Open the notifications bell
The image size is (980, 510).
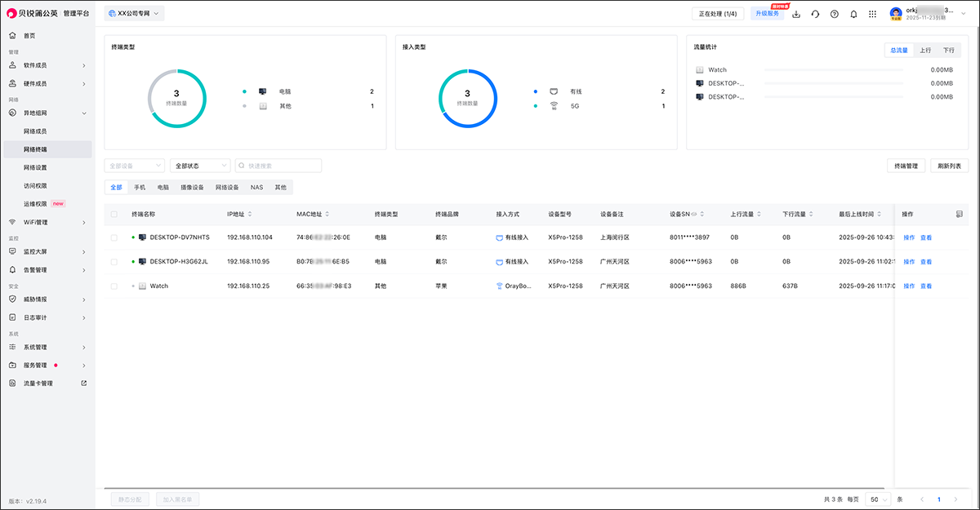(x=853, y=14)
